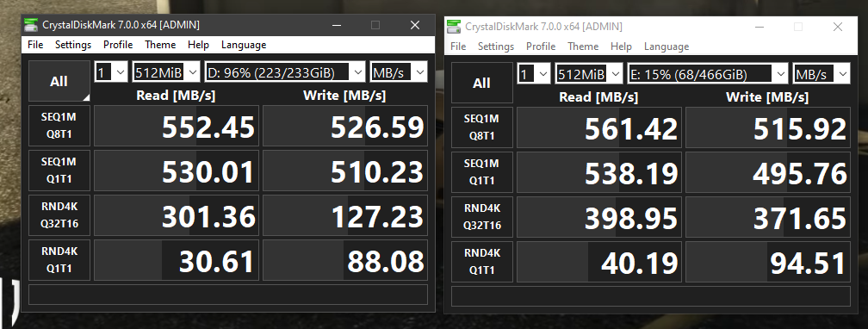Click 88.08 write result in left window

[x=344, y=260]
